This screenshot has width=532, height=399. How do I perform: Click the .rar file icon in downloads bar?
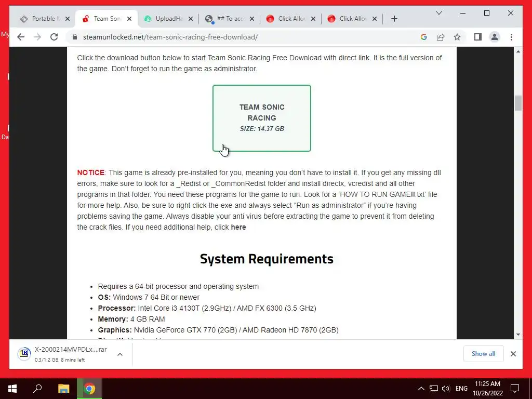(24, 354)
